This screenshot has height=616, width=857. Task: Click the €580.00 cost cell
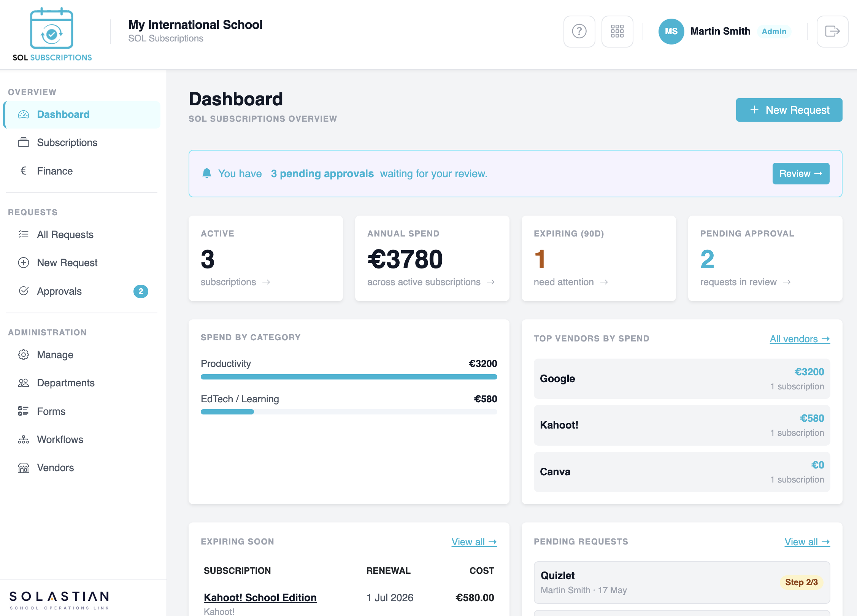pyautogui.click(x=475, y=598)
